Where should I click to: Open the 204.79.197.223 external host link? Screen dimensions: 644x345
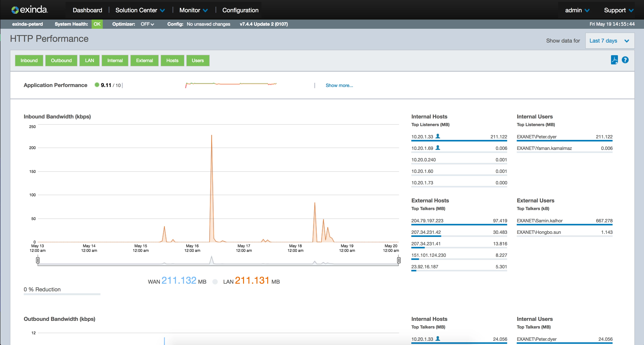[427, 221]
